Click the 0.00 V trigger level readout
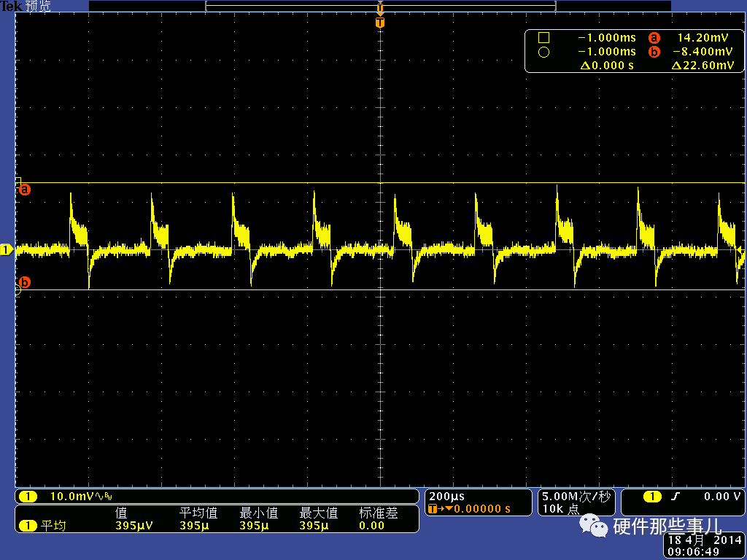The width and height of the screenshot is (747, 560). click(x=722, y=497)
